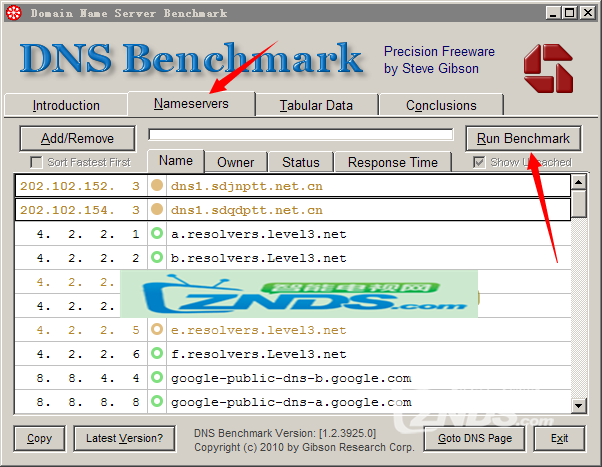Click hostname dns1.sdjnptt.net.cn
The image size is (602, 467).
pyautogui.click(x=246, y=186)
